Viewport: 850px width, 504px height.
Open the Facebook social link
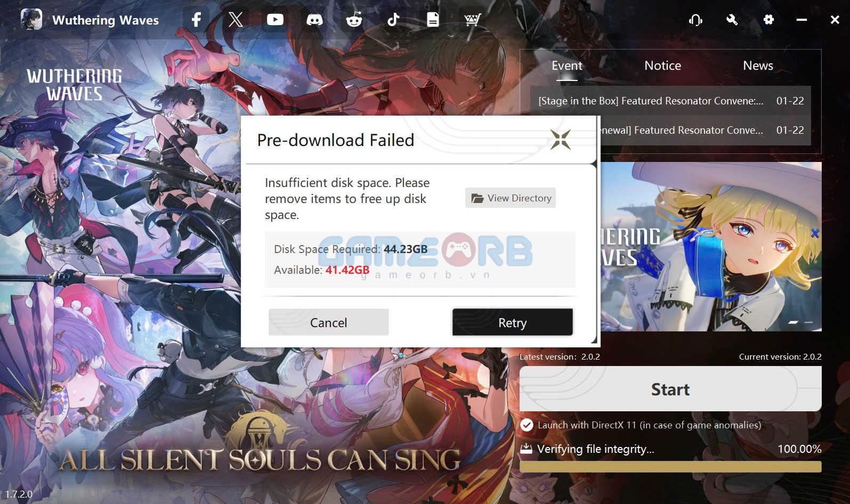196,20
